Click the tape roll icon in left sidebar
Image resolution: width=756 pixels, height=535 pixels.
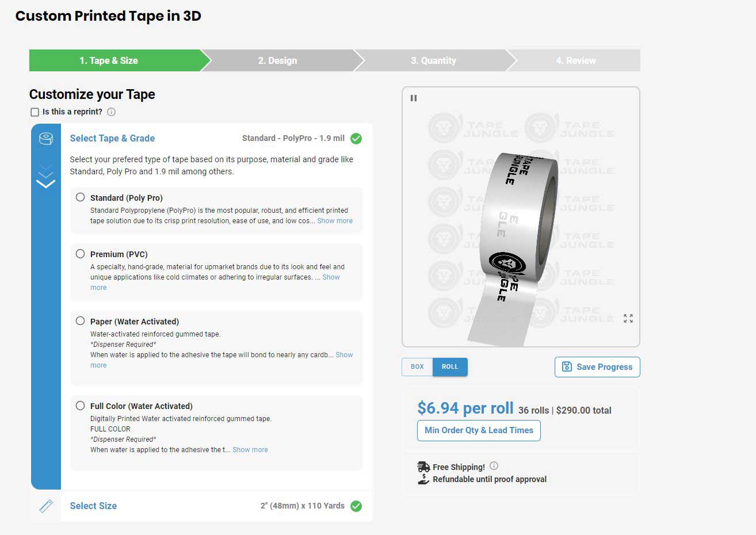tap(46, 139)
